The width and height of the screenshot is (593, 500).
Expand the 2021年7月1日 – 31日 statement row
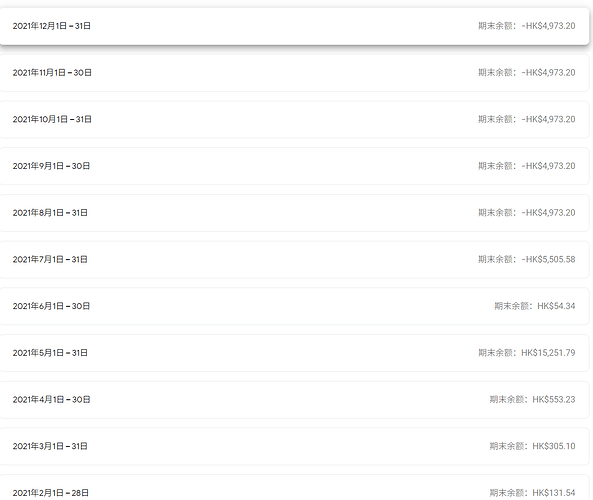pyautogui.click(x=294, y=259)
